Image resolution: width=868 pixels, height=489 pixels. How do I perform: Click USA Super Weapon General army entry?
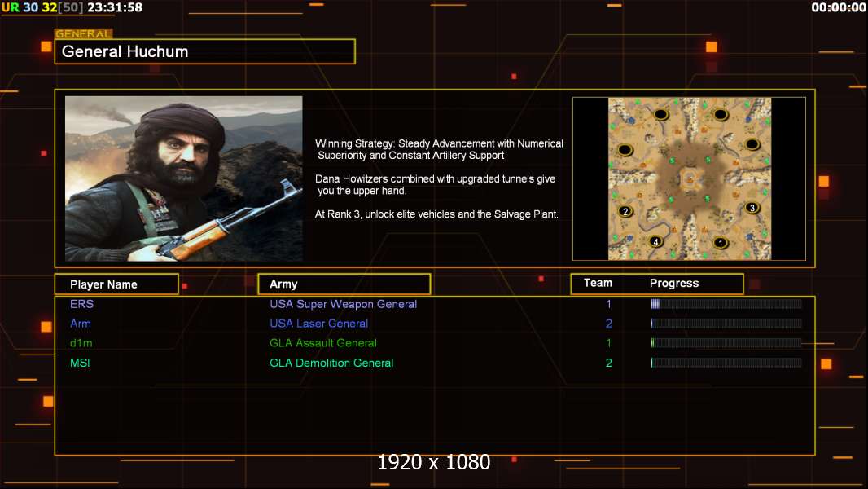[344, 304]
